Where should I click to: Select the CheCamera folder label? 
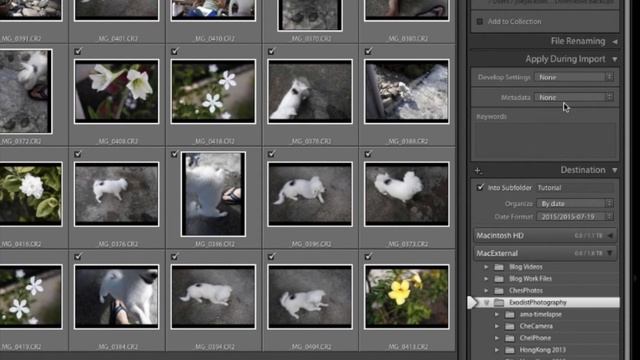536,326
